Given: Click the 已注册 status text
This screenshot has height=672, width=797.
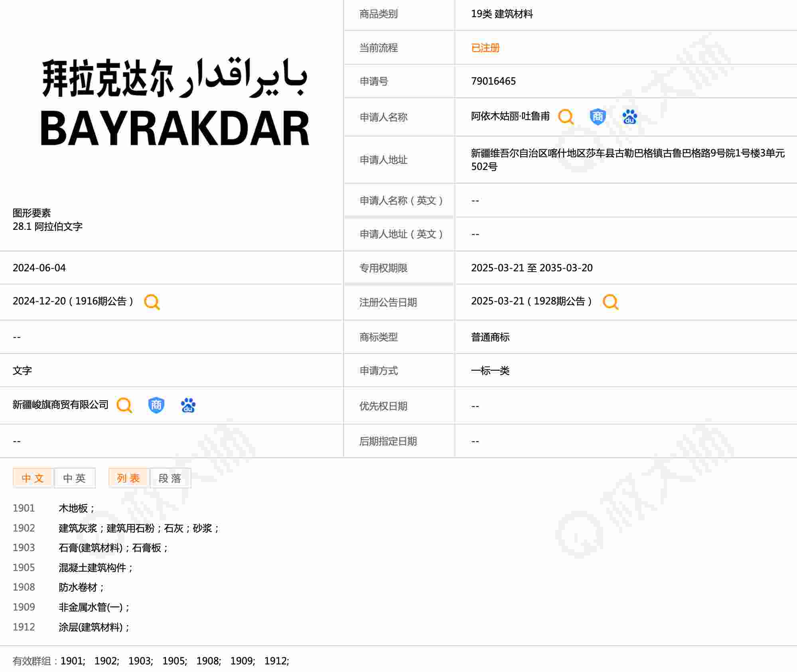Looking at the screenshot, I should [485, 48].
